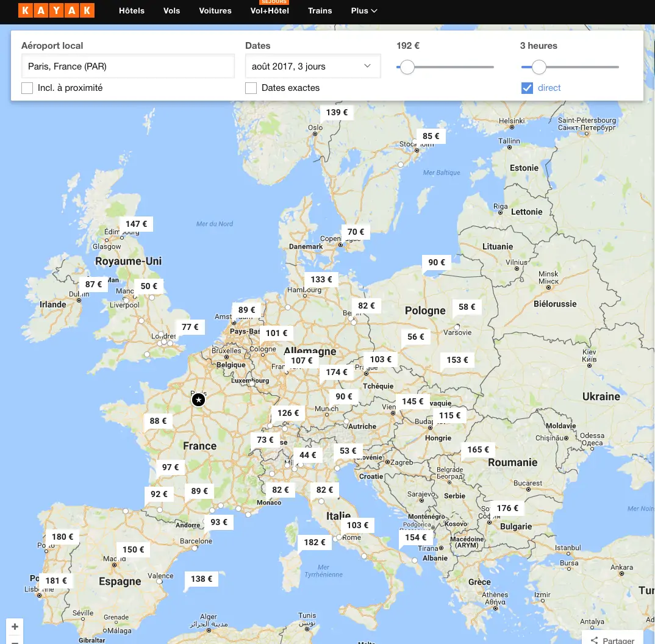The image size is (655, 644).
Task: Click the 3 heures duration slider handle
Action: click(x=539, y=67)
